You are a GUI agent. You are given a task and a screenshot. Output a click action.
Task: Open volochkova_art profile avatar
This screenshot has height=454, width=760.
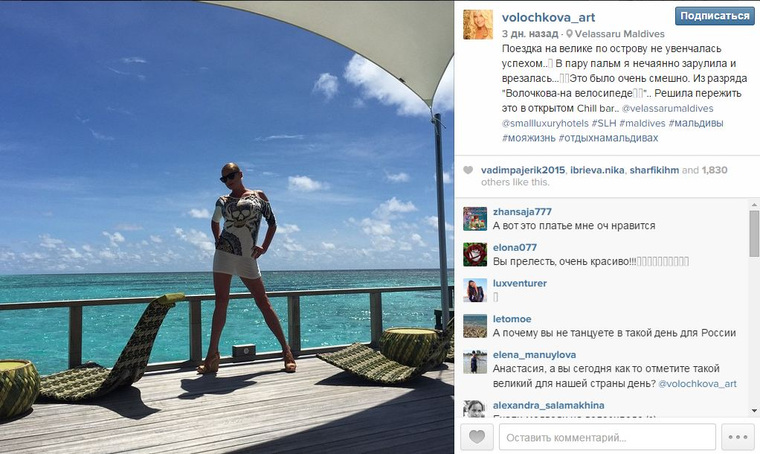pyautogui.click(x=477, y=24)
